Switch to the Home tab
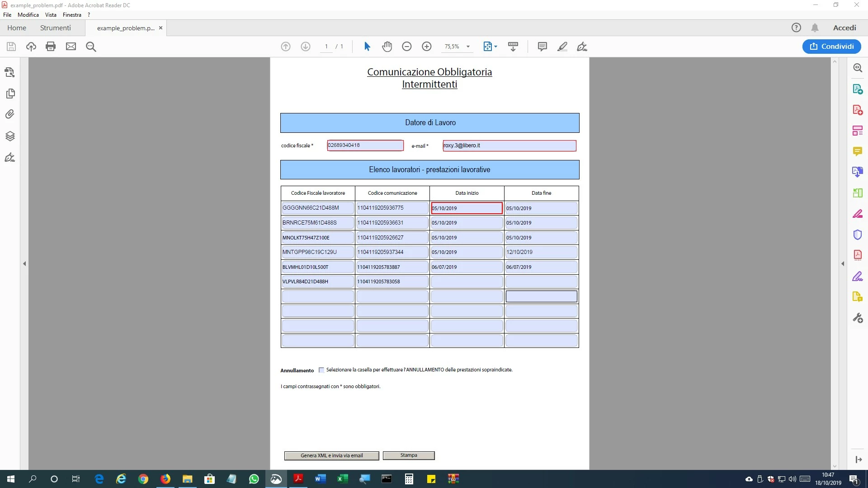868x488 pixels. (x=17, y=28)
